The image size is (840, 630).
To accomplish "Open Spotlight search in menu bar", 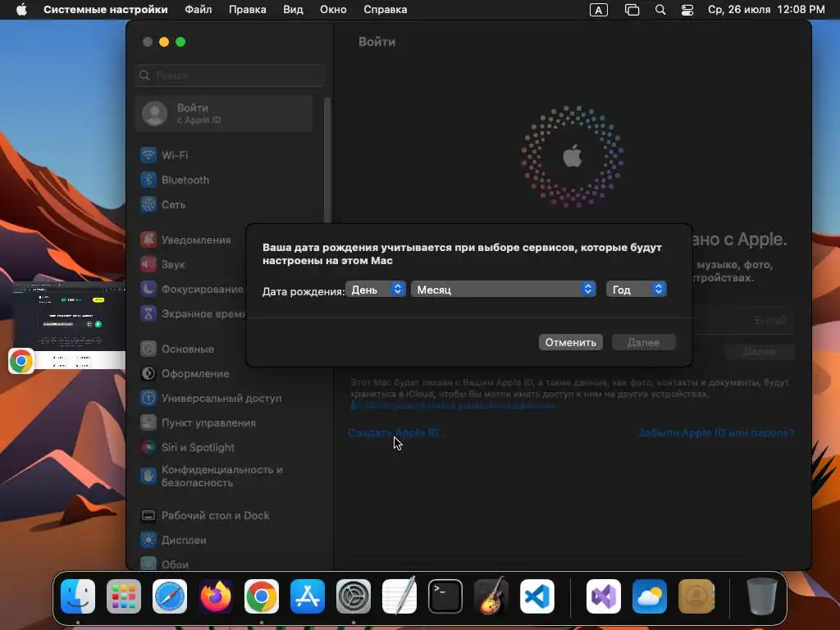I will pos(660,10).
